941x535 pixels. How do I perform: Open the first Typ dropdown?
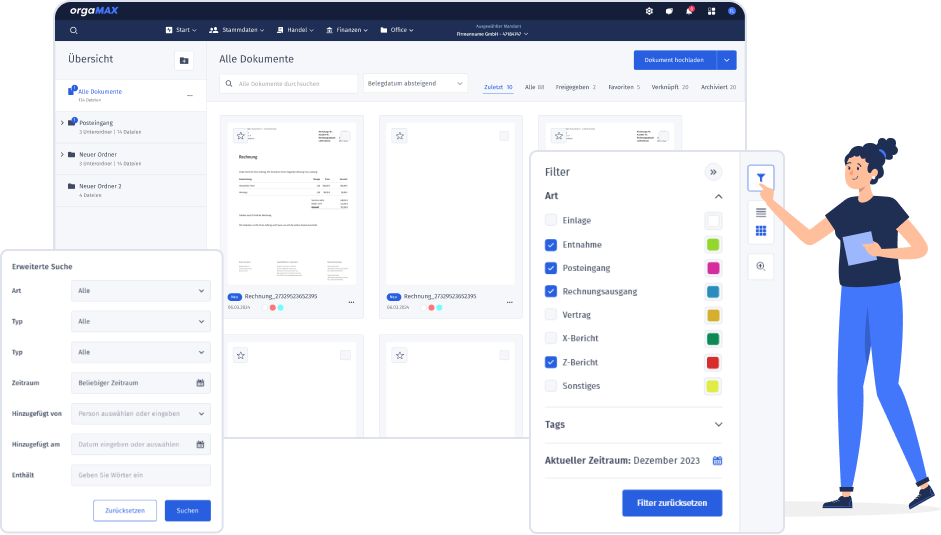(141, 321)
